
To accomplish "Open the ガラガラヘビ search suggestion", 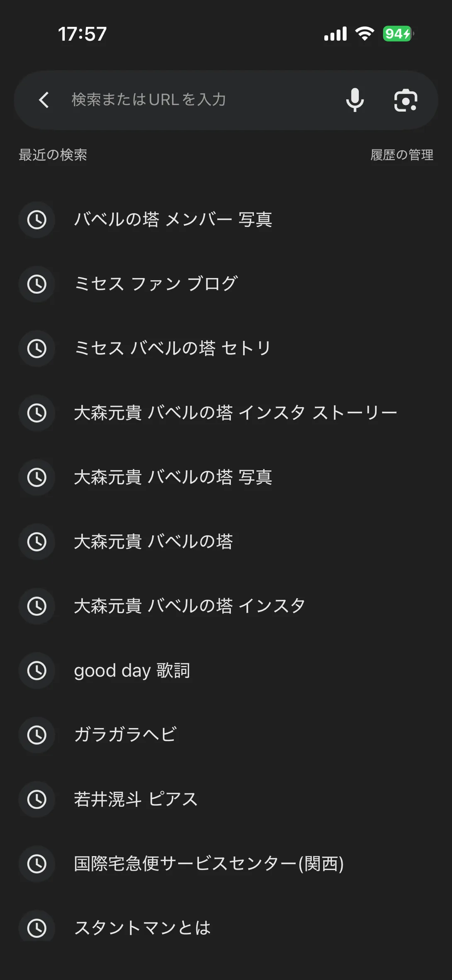I will click(226, 735).
